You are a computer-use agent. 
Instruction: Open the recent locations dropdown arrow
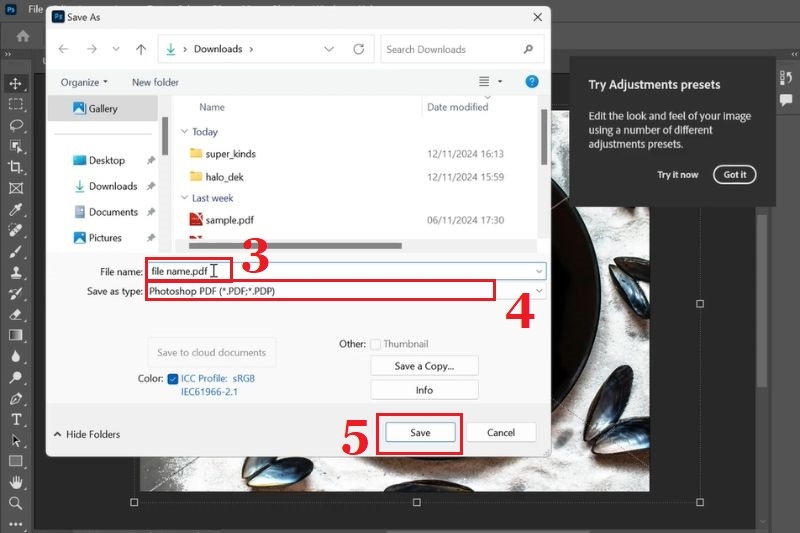click(x=116, y=49)
